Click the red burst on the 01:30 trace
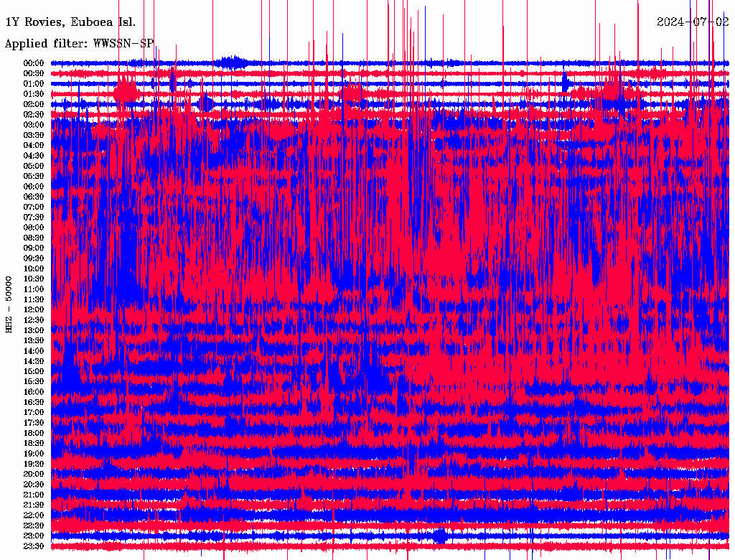The width and height of the screenshot is (735, 560). pyautogui.click(x=126, y=92)
